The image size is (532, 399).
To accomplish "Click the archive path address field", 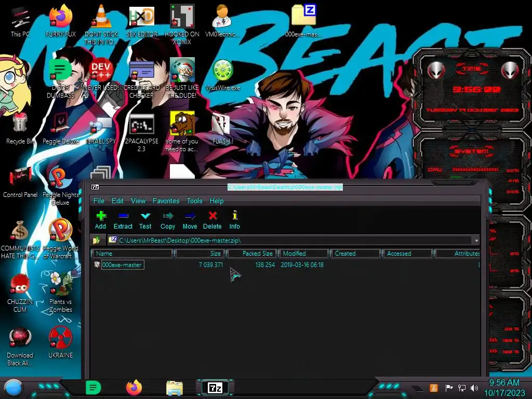I will click(x=290, y=240).
